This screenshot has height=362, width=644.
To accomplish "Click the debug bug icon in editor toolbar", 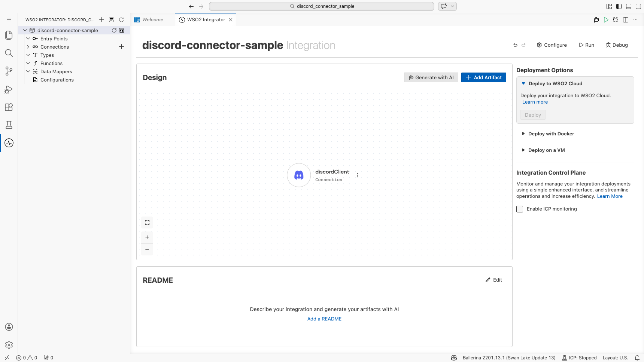I will click(x=616, y=20).
